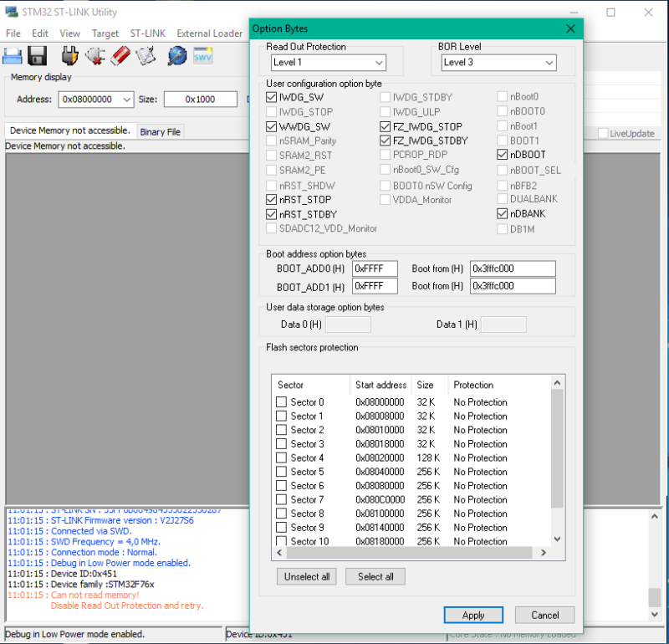669x644 pixels.
Task: Click the Full chip erase eraser icon
Action: point(119,56)
